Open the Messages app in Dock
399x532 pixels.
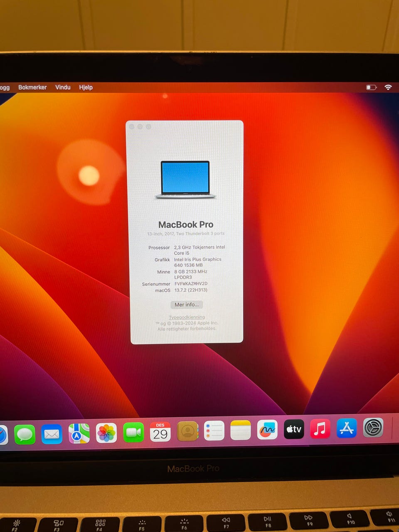click(x=25, y=434)
